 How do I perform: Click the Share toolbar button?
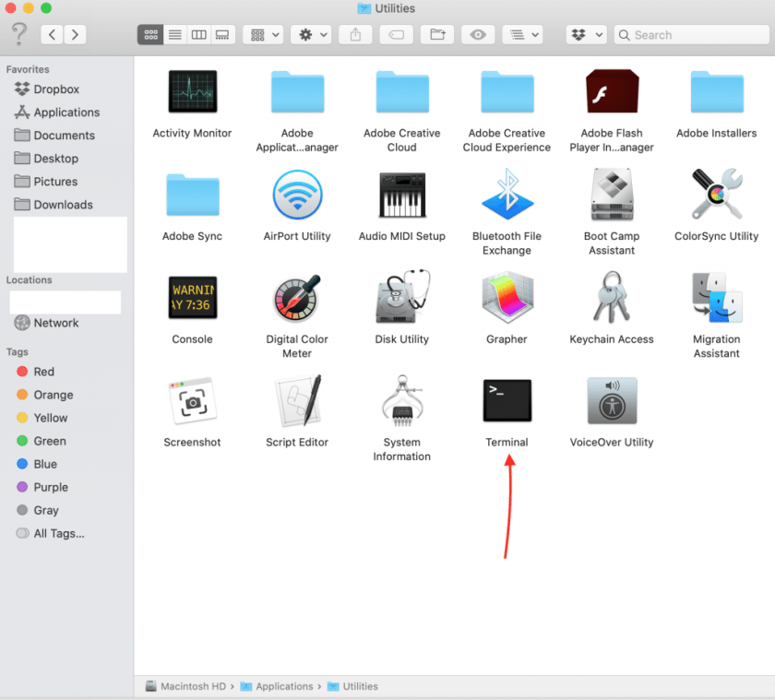(355, 34)
